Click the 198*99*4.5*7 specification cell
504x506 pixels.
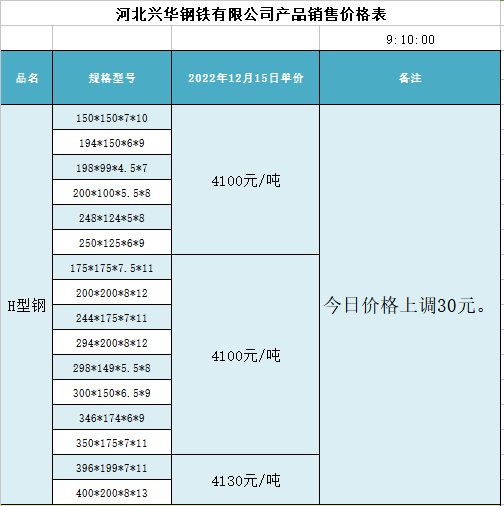112,168
